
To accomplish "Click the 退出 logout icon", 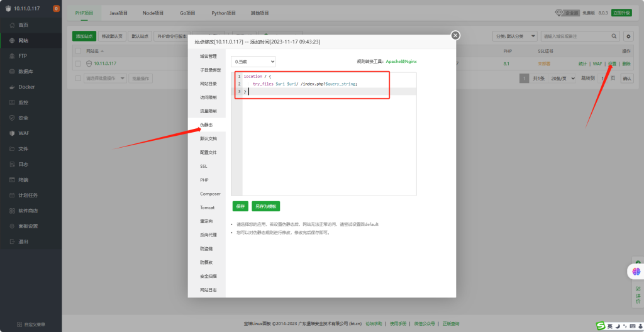I will coord(12,241).
